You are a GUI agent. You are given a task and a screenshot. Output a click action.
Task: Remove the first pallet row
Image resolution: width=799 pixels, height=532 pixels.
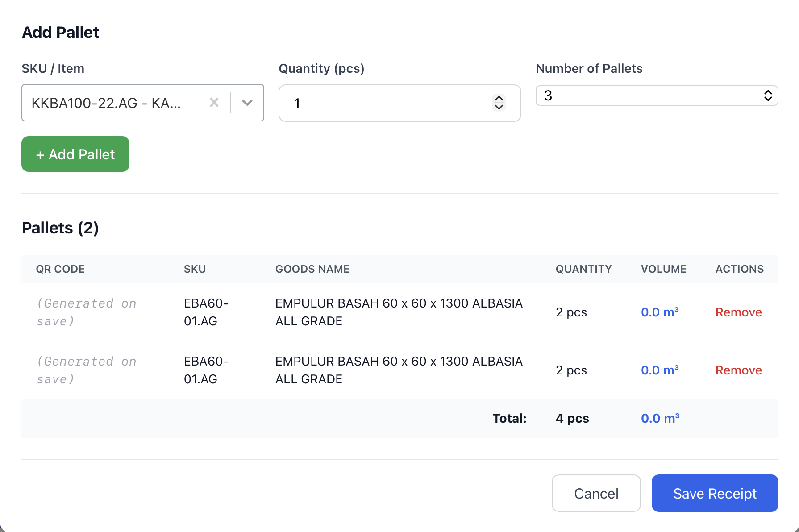[738, 312]
